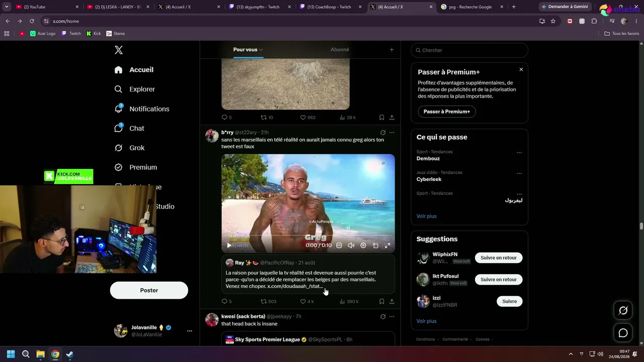Click Voir plus under Suggestions
644x362 pixels.
(x=427, y=321)
